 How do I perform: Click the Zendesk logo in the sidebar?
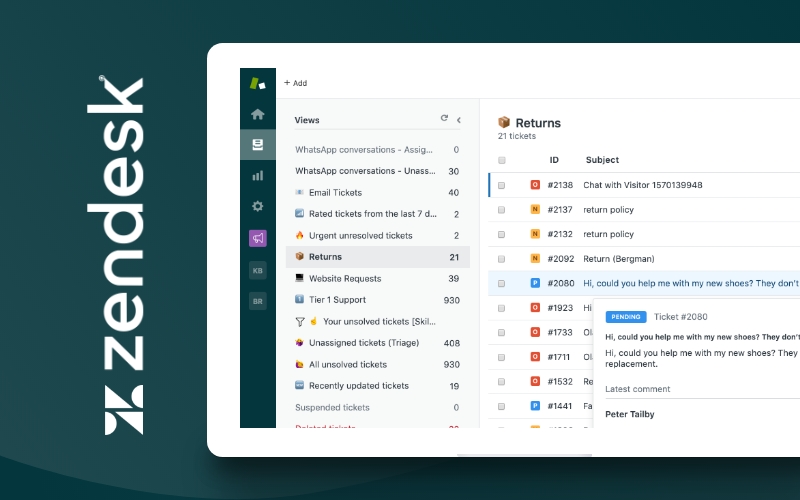tap(258, 83)
